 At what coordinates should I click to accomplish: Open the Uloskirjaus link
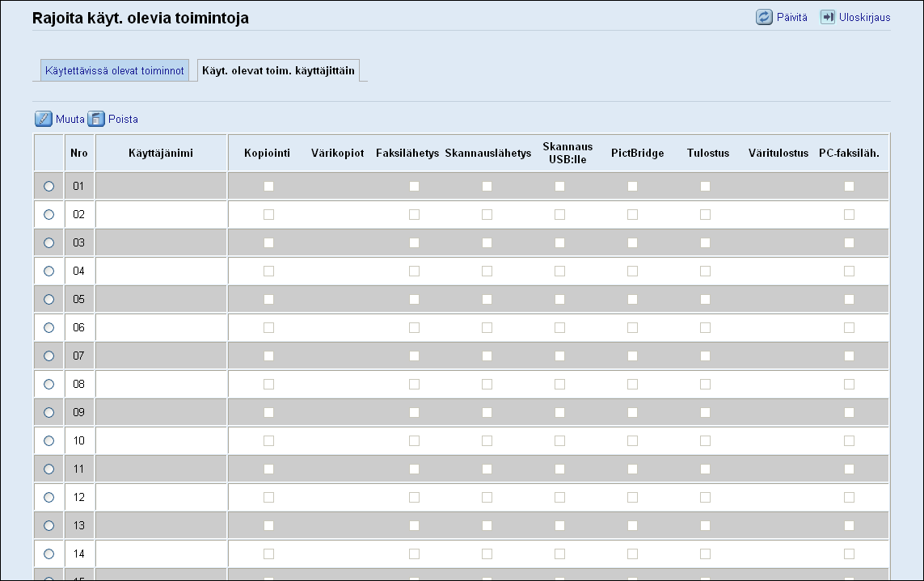864,18
